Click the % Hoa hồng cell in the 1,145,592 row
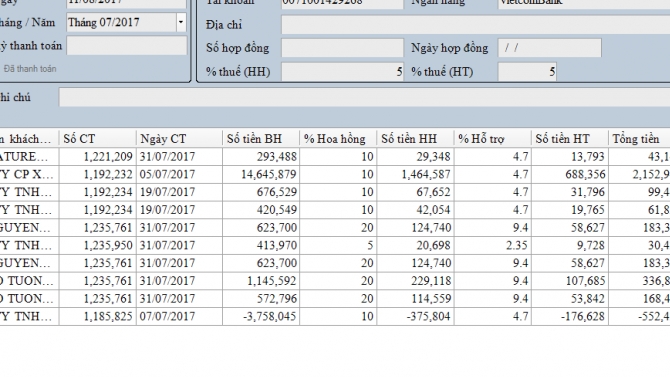This screenshot has width=670, height=377. (338, 281)
